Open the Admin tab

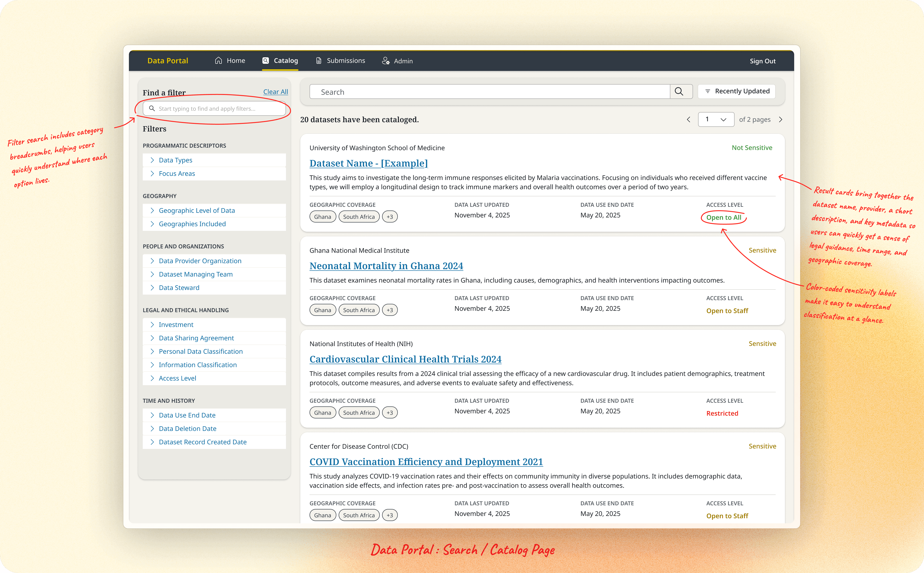point(403,61)
